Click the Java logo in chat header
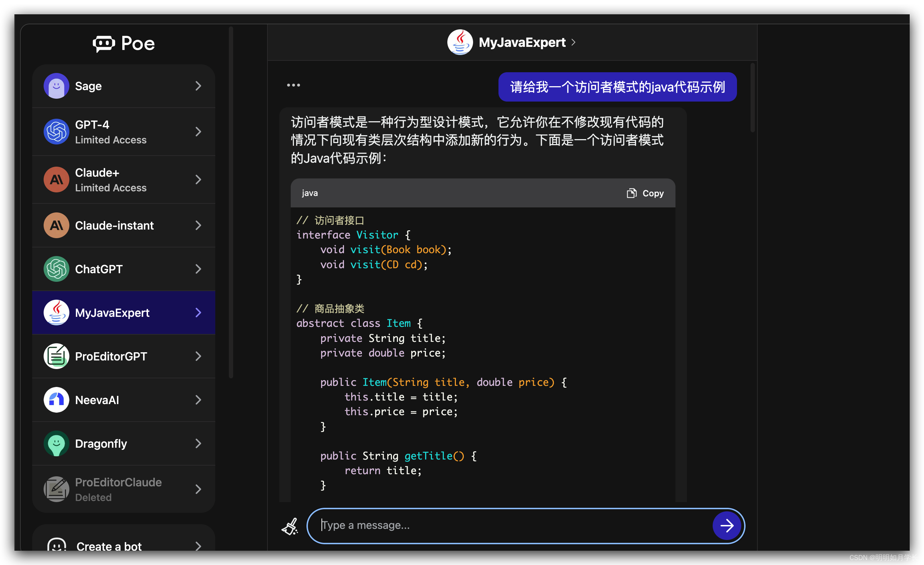Image resolution: width=924 pixels, height=565 pixels. pos(460,42)
